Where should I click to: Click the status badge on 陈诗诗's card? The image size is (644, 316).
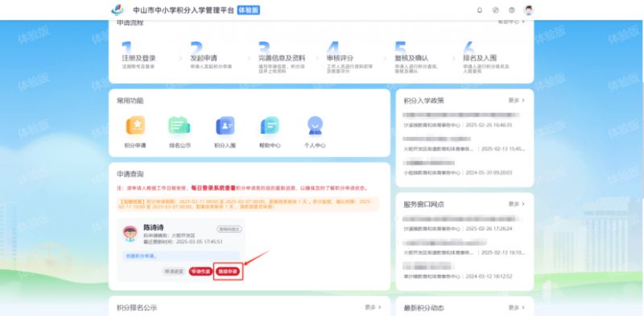pos(229,229)
